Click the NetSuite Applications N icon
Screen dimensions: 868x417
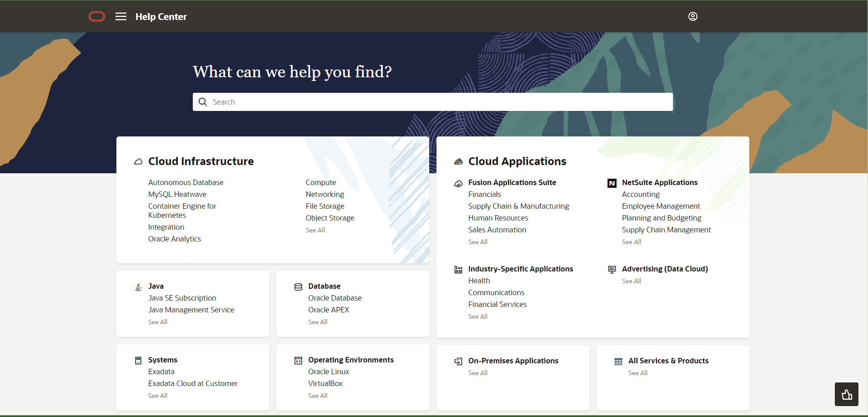pyautogui.click(x=612, y=183)
